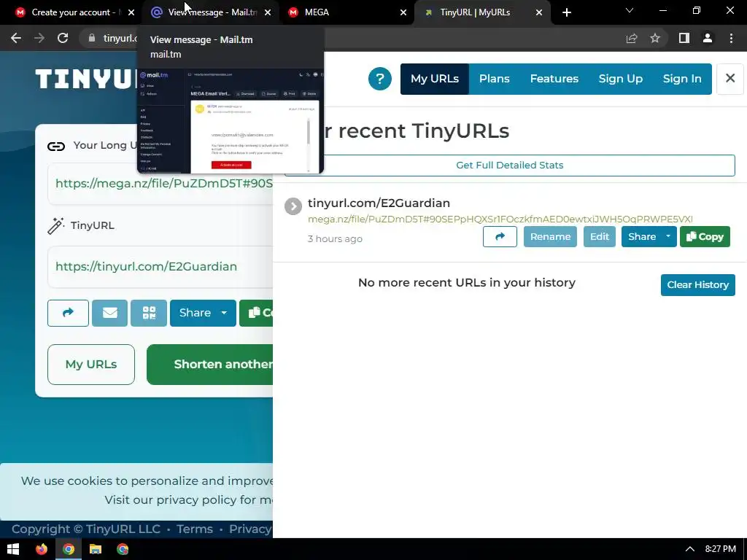Click the QR code button
This screenshot has width=747, height=560.
pyautogui.click(x=149, y=313)
